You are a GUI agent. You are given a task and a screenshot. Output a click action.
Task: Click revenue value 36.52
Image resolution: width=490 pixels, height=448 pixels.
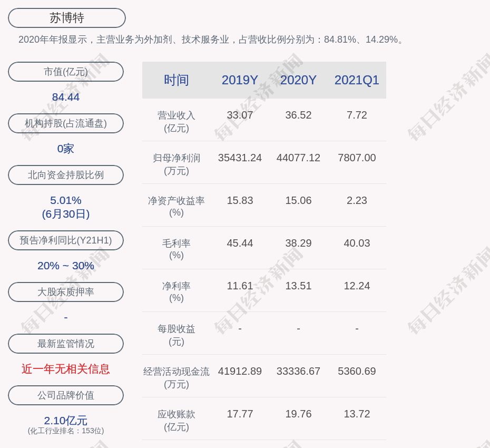click(298, 115)
